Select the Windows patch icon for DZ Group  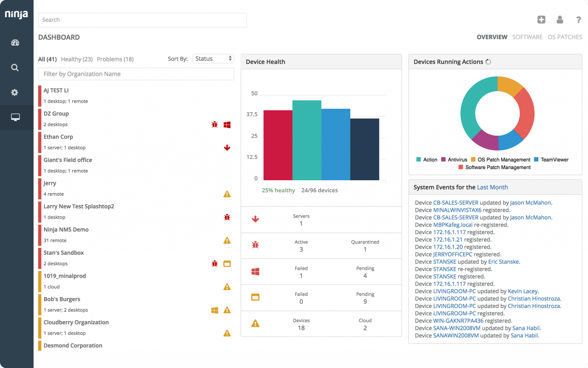coord(227,125)
